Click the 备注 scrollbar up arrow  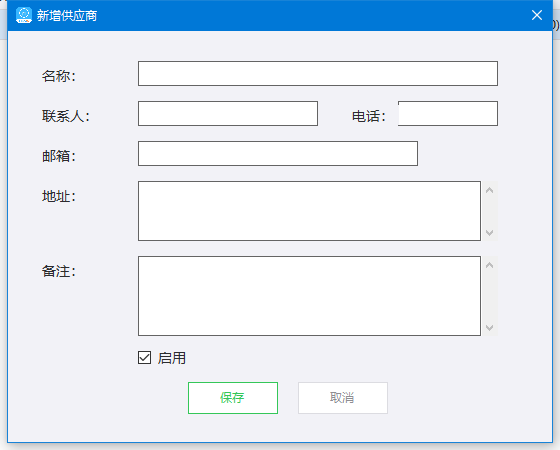pos(490,265)
